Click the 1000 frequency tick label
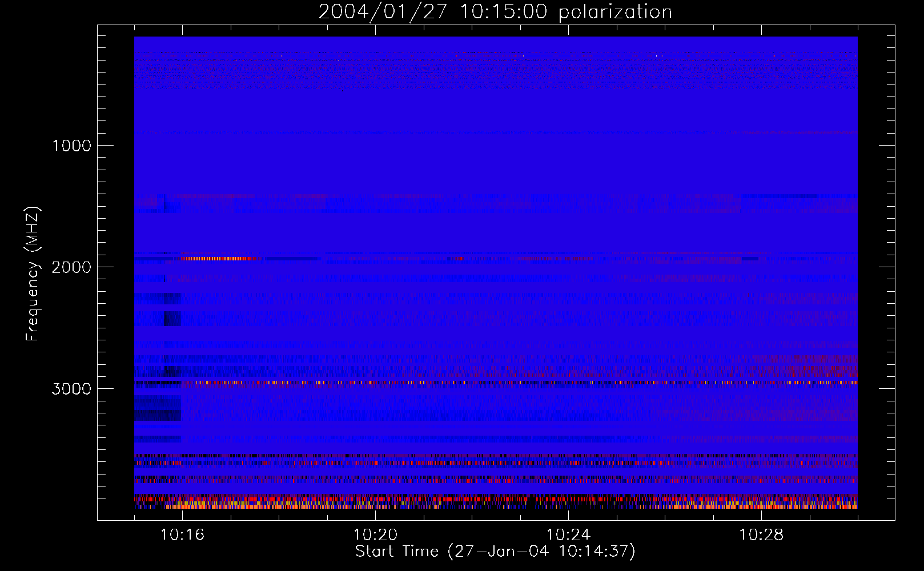This screenshot has height=571, width=924. coord(72,146)
